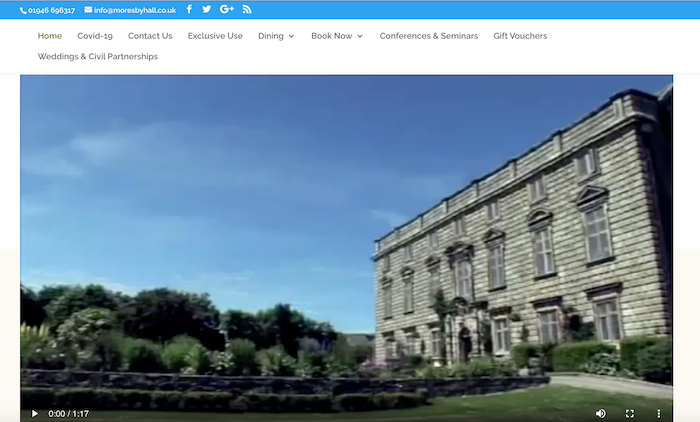Go to the Home menu item
This screenshot has width=700, height=422.
[x=50, y=36]
